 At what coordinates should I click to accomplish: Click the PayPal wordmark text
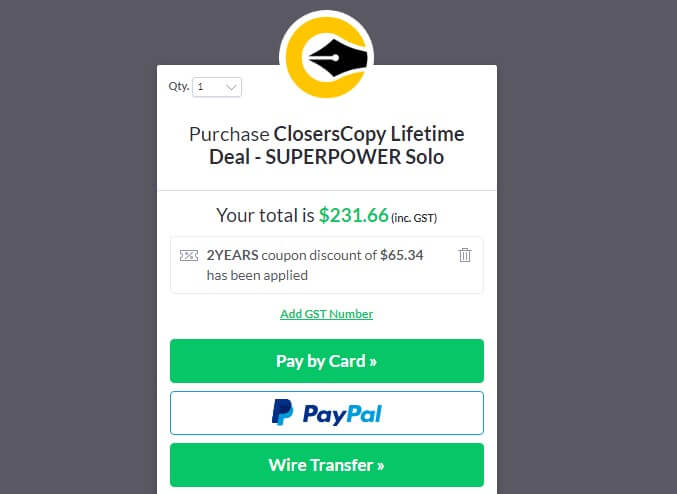pos(342,414)
